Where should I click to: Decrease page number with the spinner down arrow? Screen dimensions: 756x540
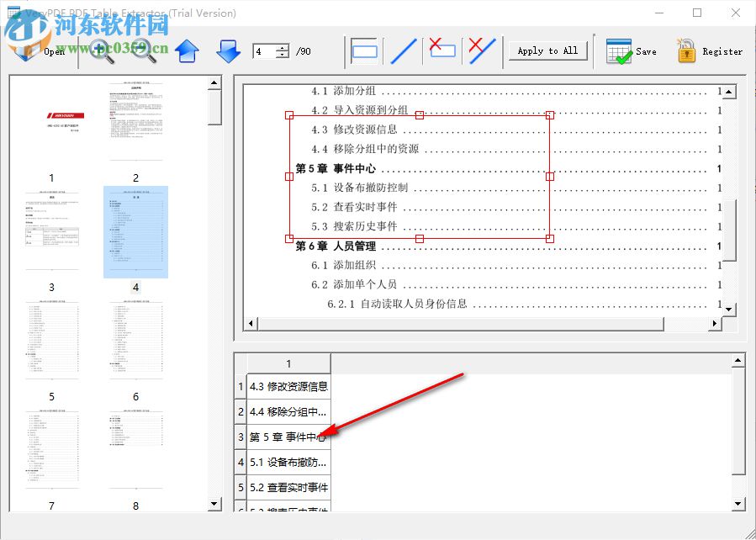283,55
